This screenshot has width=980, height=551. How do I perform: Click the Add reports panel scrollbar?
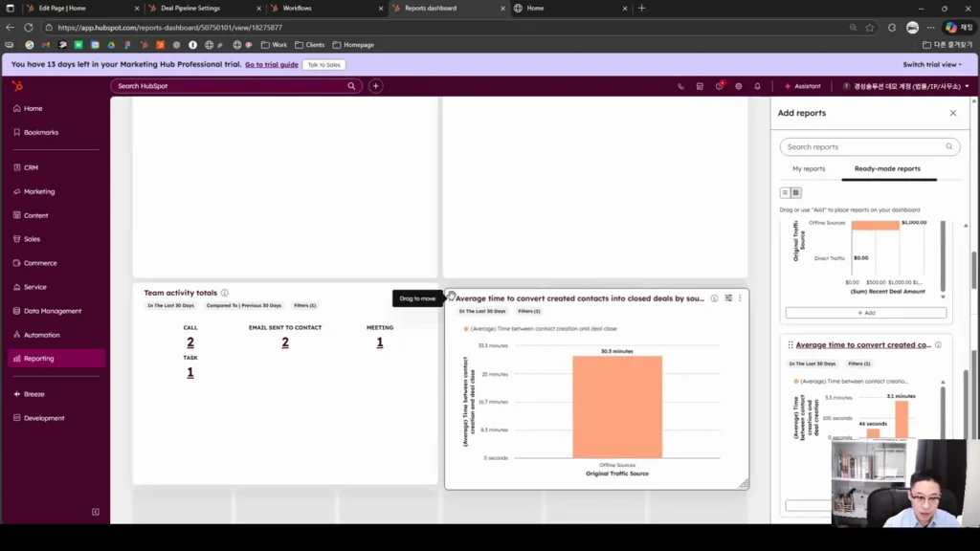click(x=973, y=269)
